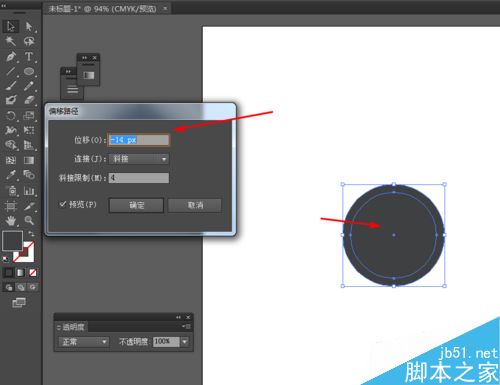The height and width of the screenshot is (385, 500).
Task: Toggle the Preview (预览) checkbox
Action: point(63,204)
